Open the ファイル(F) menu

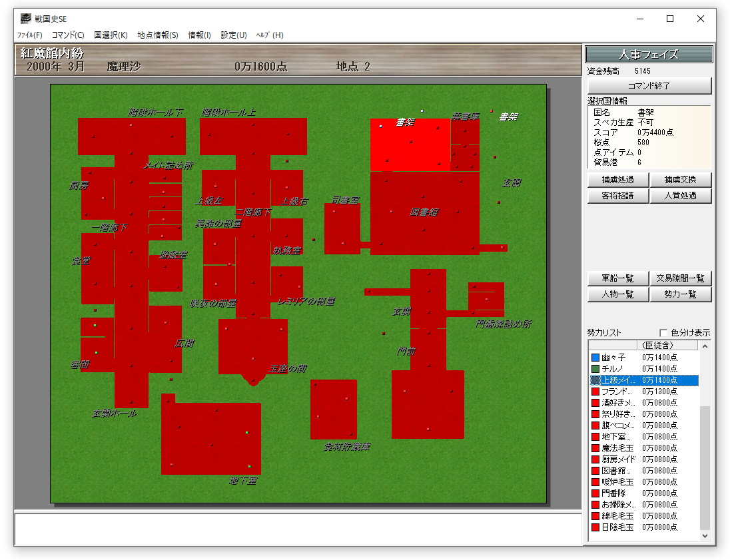coord(29,35)
